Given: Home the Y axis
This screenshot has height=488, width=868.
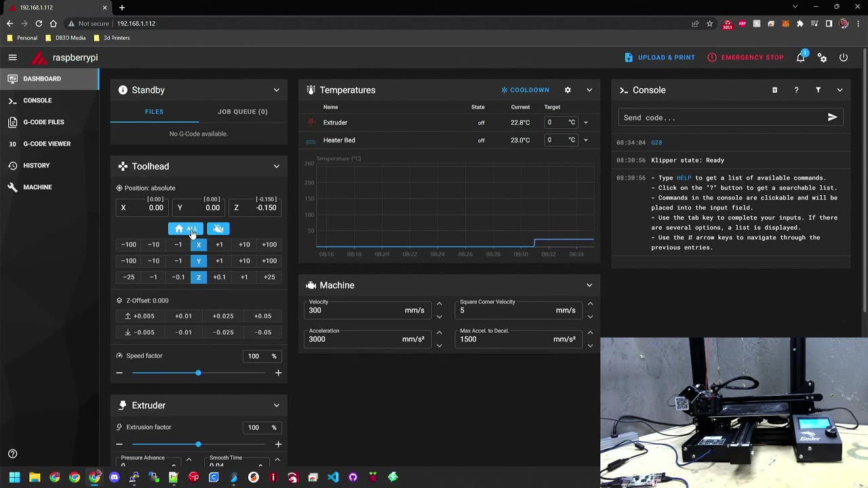Looking at the screenshot, I should click(199, 261).
